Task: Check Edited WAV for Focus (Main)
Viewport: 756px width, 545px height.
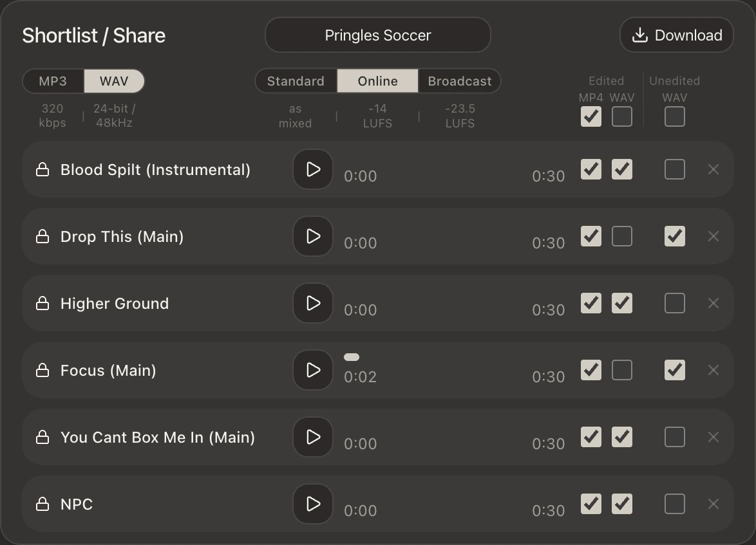Action: (622, 370)
